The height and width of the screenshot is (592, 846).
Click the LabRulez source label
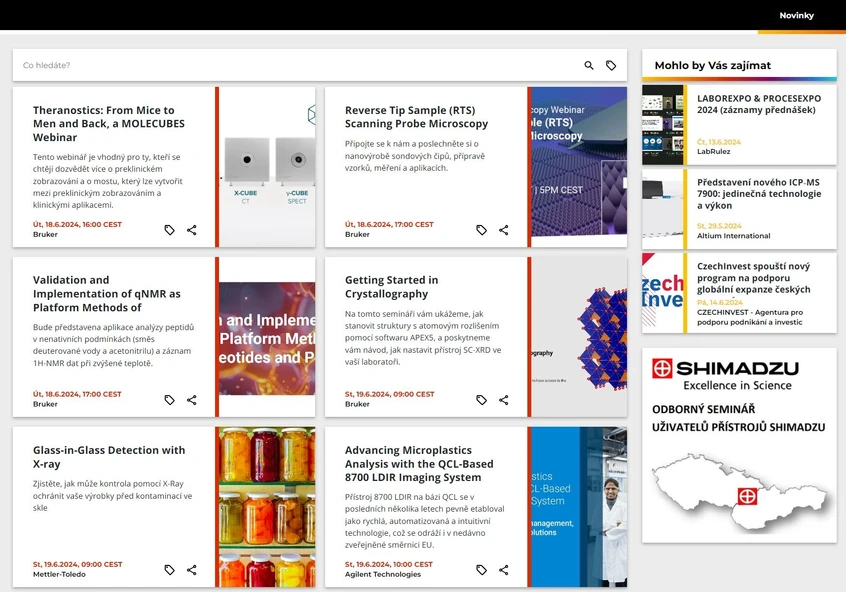point(713,152)
